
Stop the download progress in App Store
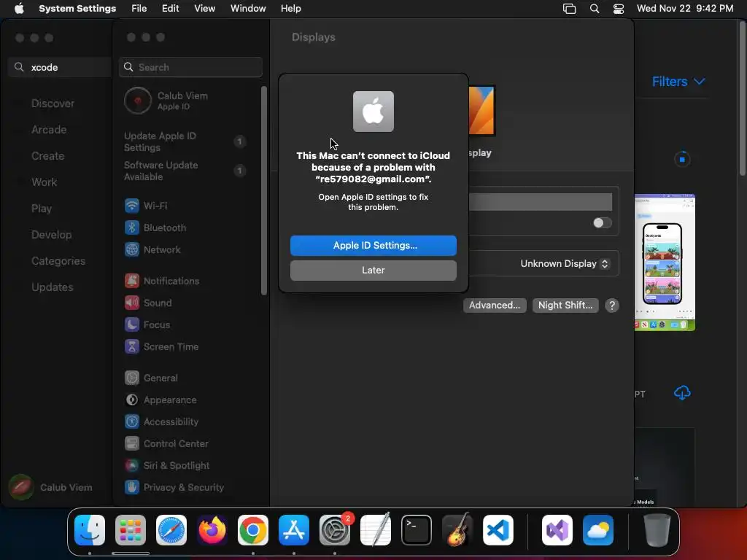click(682, 159)
